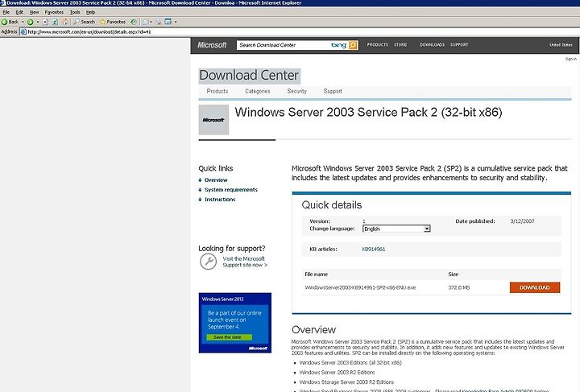This screenshot has width=580, height=392.
Task: Click the arrow beside System requirements
Action: click(200, 189)
